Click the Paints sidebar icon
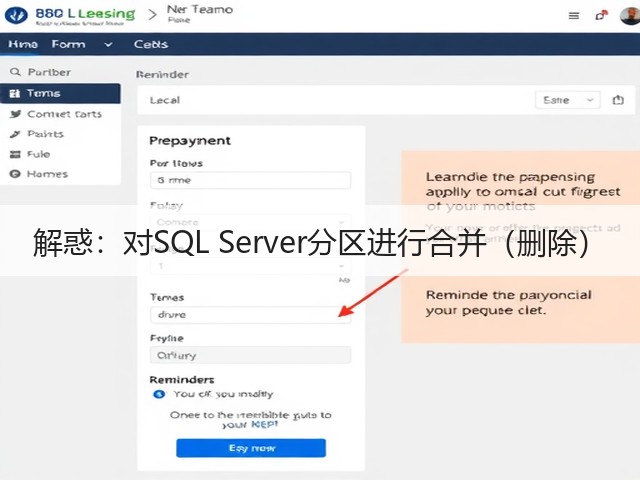 [15, 134]
